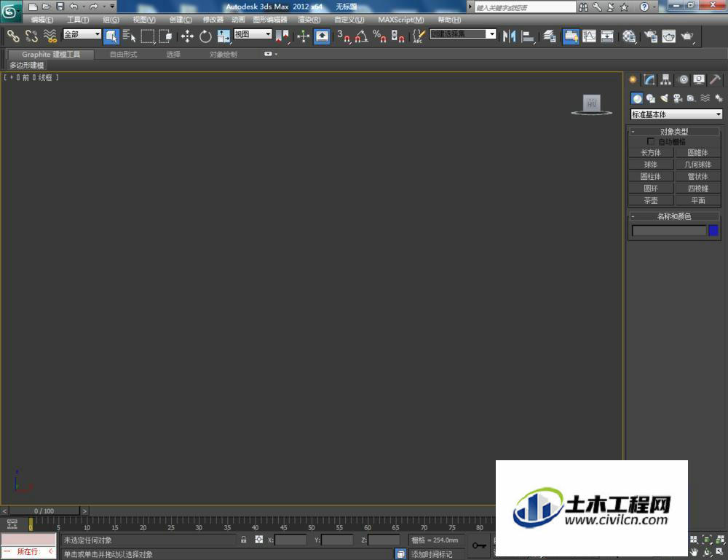The width and height of the screenshot is (728, 560).
Task: Open the Schematic View
Action: pos(607,36)
